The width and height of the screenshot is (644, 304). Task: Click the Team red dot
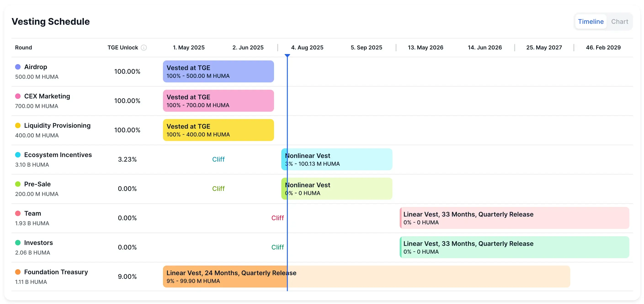click(x=18, y=213)
